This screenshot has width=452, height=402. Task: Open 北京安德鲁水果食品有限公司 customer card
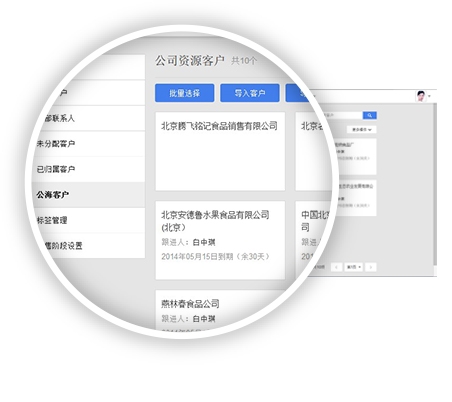[220, 240]
